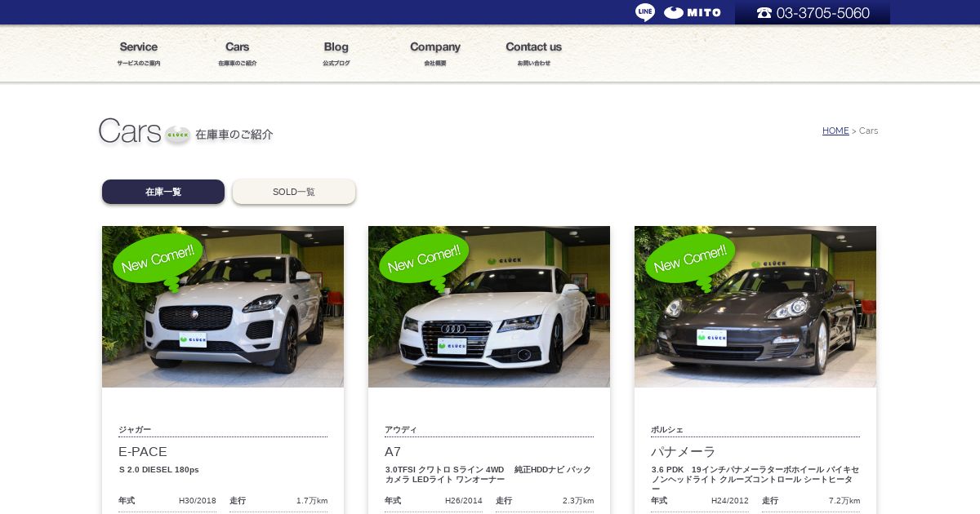Click the ジャガー maker label
Viewport: 980px width, 514px height.
135,430
